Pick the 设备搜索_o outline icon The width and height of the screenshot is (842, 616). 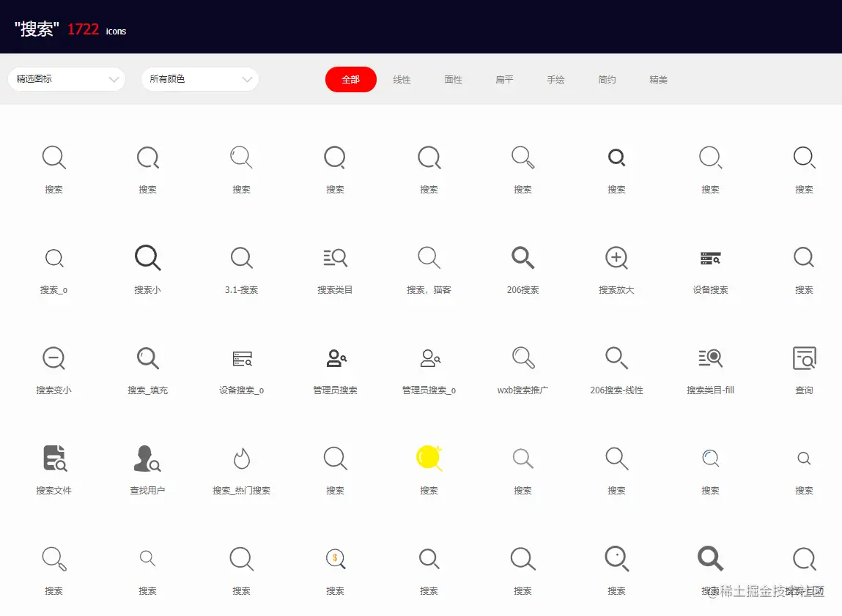coord(242,358)
